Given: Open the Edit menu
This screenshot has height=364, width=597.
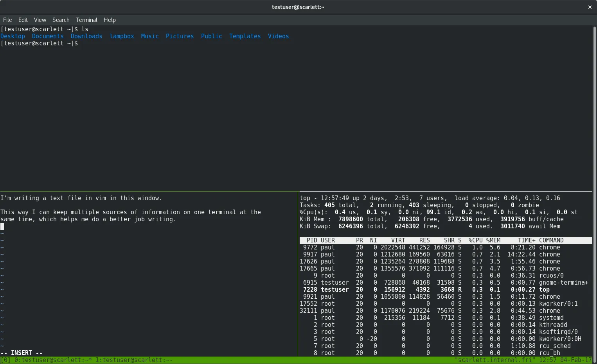Looking at the screenshot, I should coord(23,20).
